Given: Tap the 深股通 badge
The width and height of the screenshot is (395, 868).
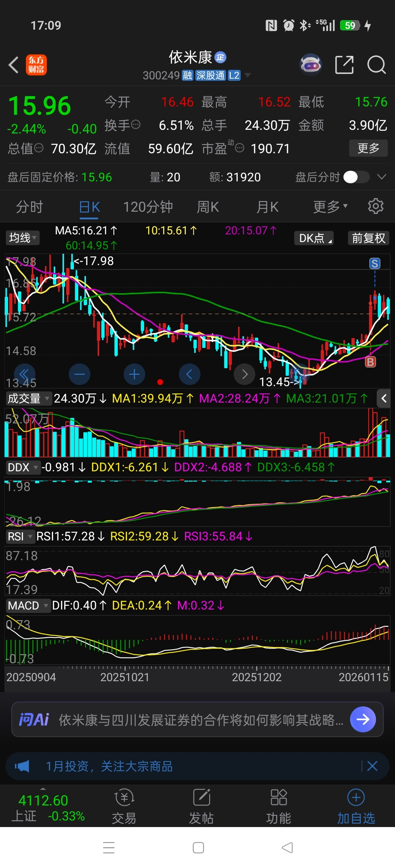Looking at the screenshot, I should pos(210,75).
